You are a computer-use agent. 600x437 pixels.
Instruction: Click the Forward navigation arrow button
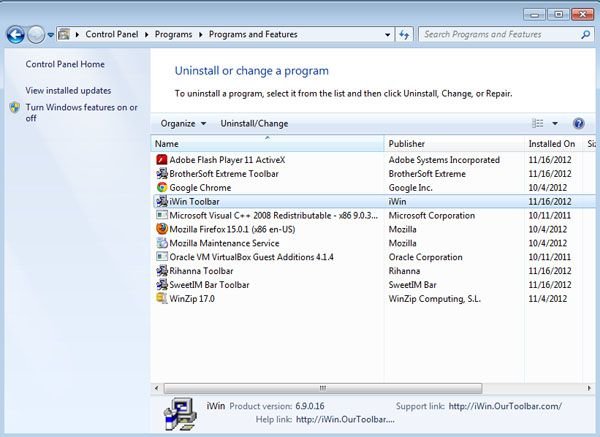[36, 35]
